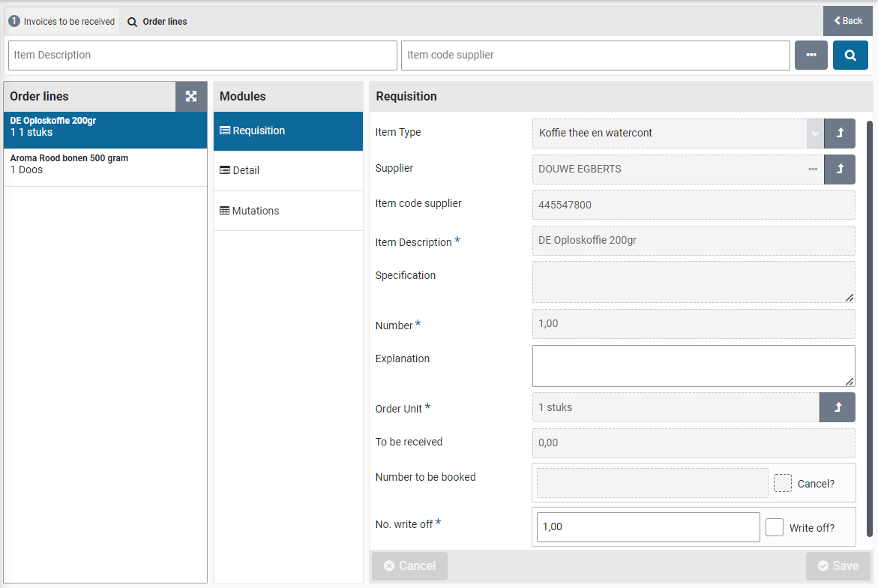Go back using the Back button

coord(848,21)
